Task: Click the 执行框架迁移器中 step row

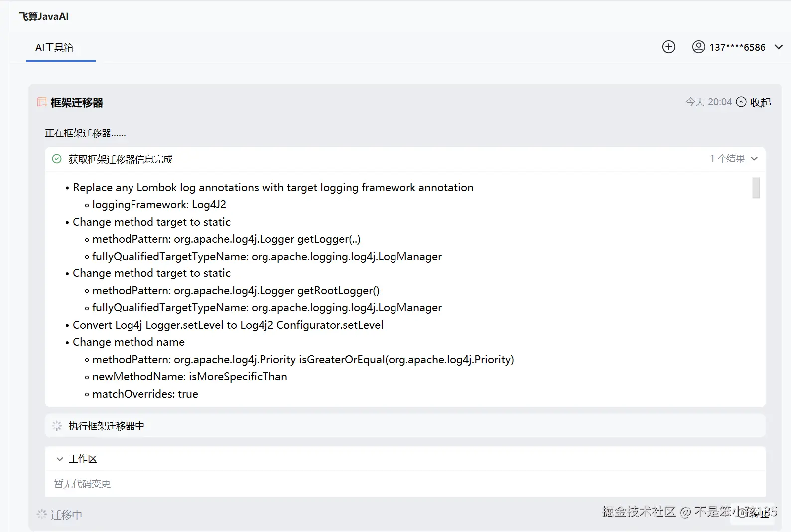Action: click(x=107, y=426)
